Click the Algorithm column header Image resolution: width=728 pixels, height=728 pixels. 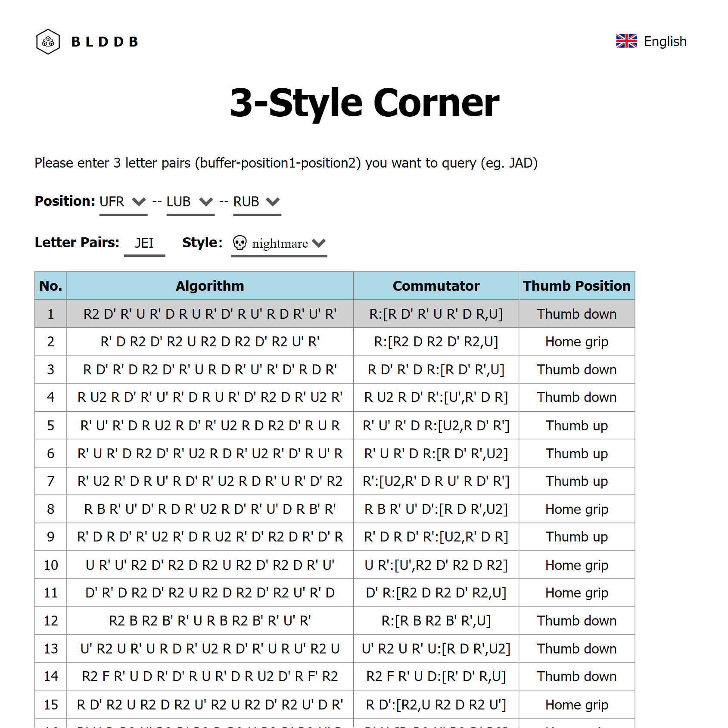(210, 286)
